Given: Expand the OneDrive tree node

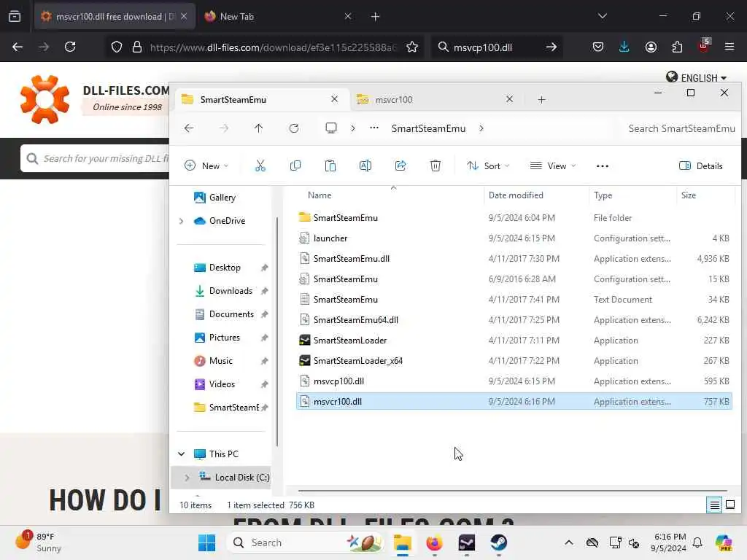Looking at the screenshot, I should [182, 220].
